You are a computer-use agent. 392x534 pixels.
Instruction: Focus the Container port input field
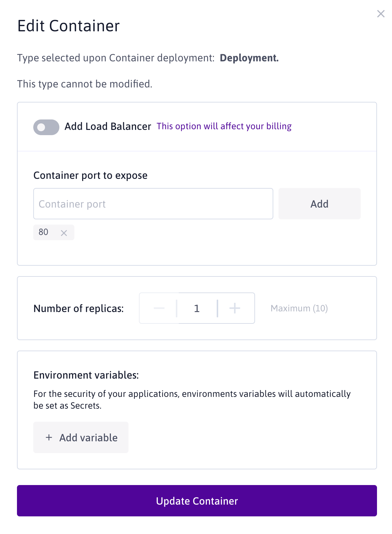pos(153,204)
